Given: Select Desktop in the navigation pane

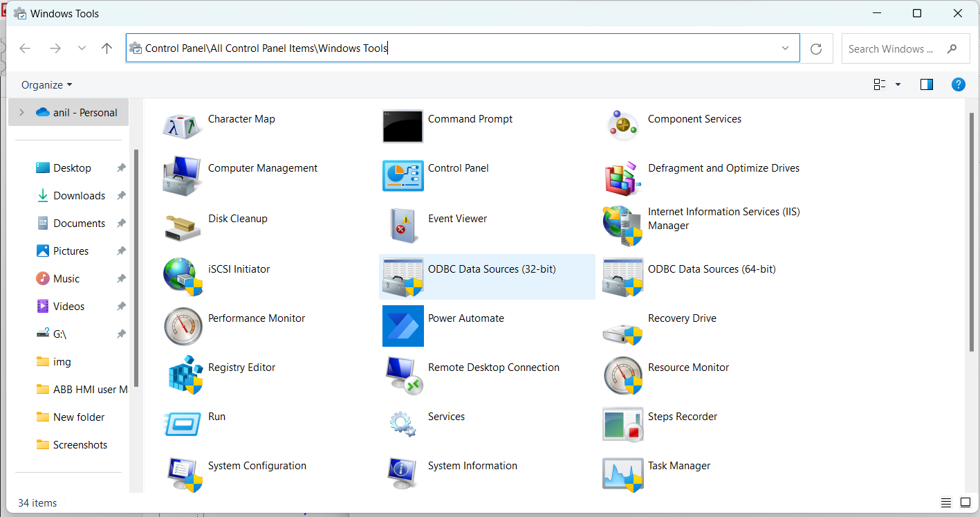Looking at the screenshot, I should [x=73, y=167].
